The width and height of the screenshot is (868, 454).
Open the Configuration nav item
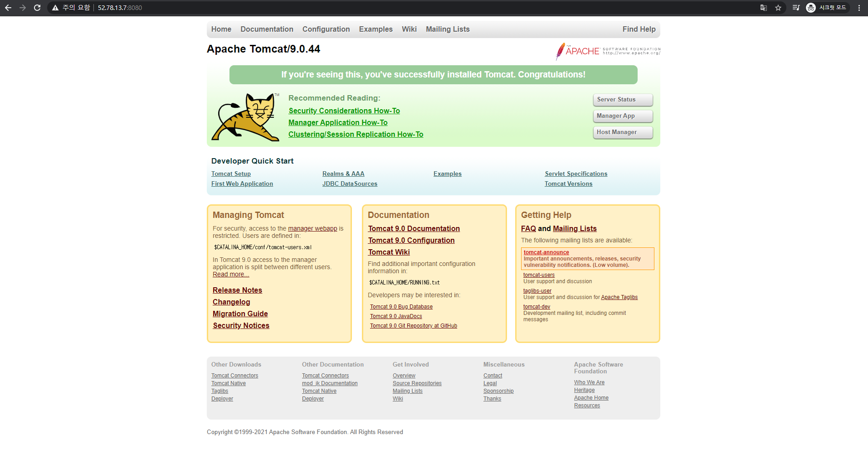(326, 29)
